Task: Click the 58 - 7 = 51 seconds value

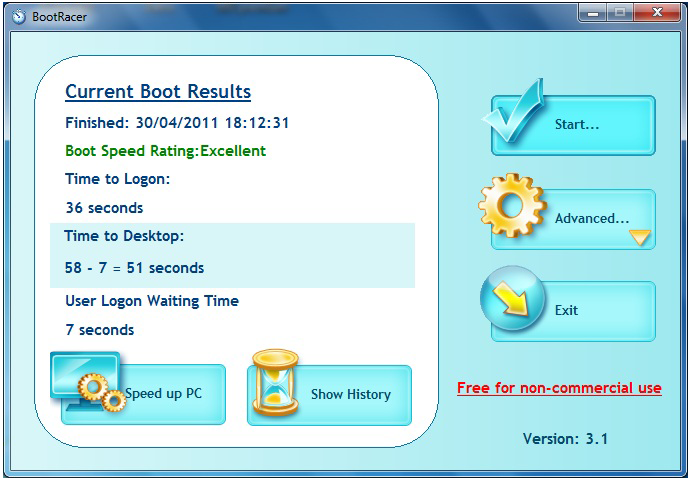Action: coord(134,268)
